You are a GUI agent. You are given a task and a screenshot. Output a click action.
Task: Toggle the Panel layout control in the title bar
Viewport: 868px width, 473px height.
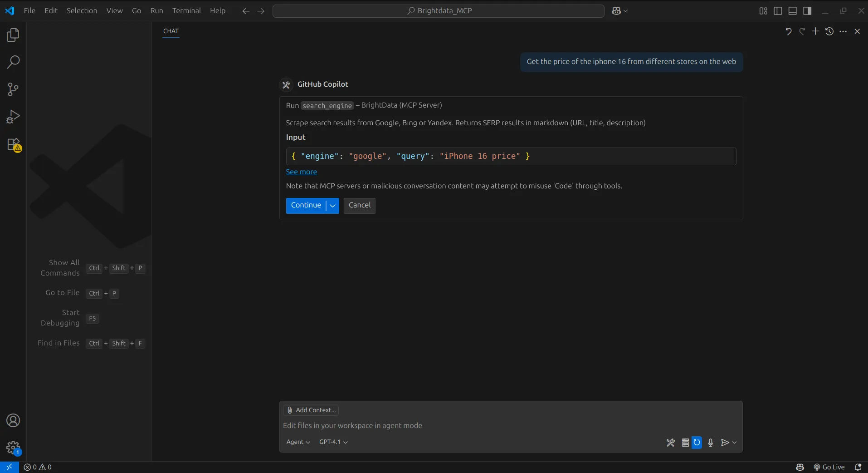pyautogui.click(x=793, y=10)
